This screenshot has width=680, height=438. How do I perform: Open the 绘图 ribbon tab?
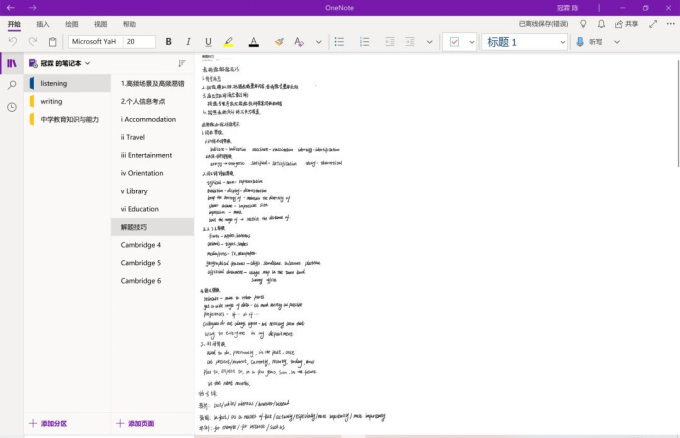[x=72, y=23]
